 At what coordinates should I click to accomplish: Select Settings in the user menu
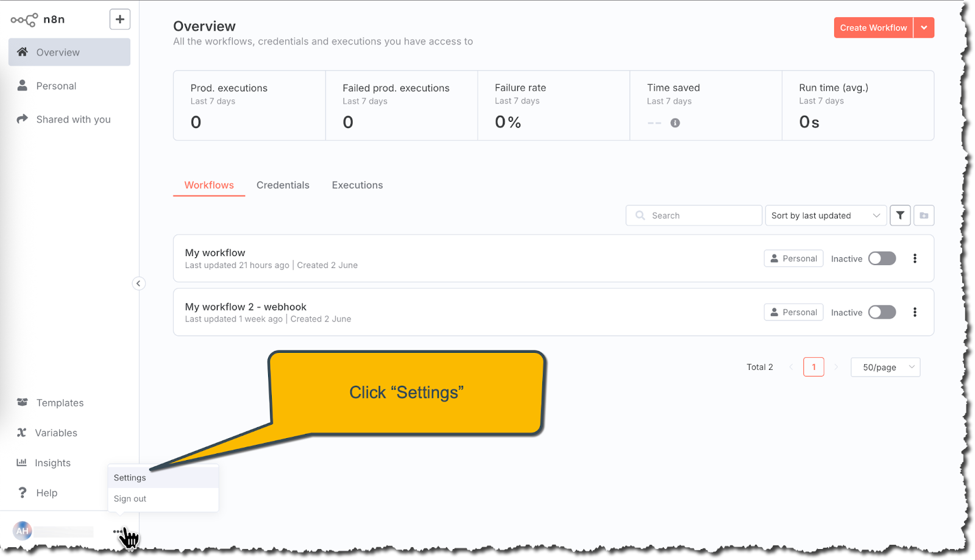coord(130,478)
